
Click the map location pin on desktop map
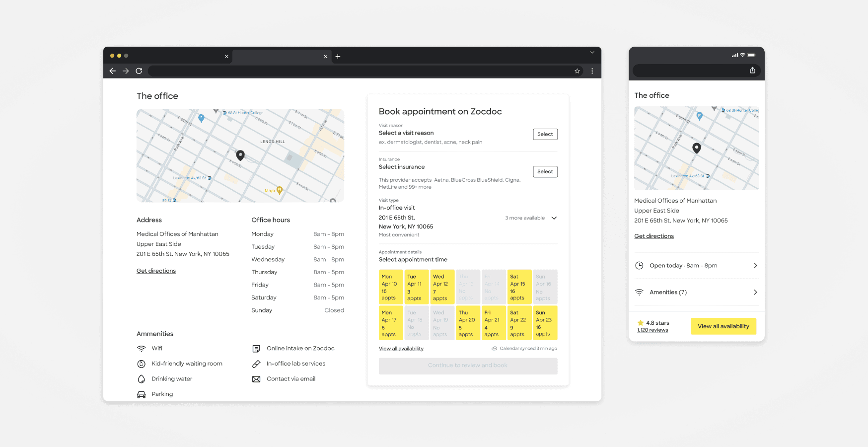[x=240, y=155]
